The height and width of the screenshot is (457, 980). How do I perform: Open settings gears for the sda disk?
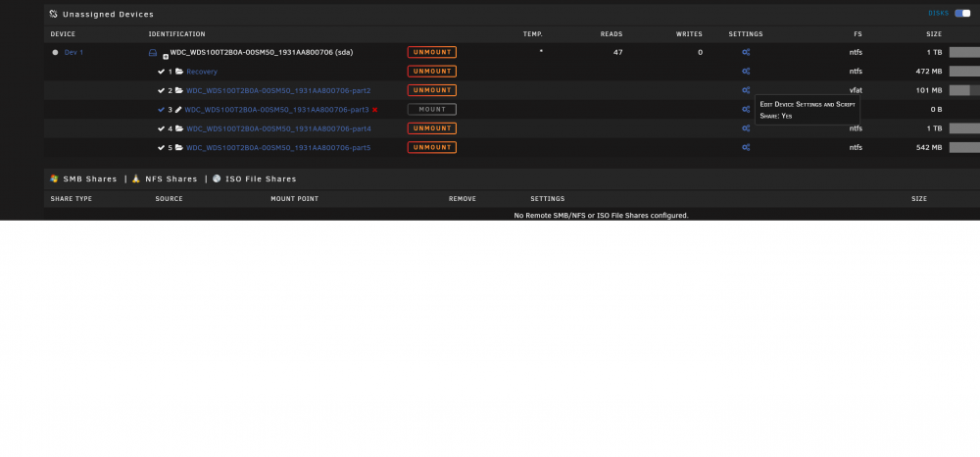[746, 53]
